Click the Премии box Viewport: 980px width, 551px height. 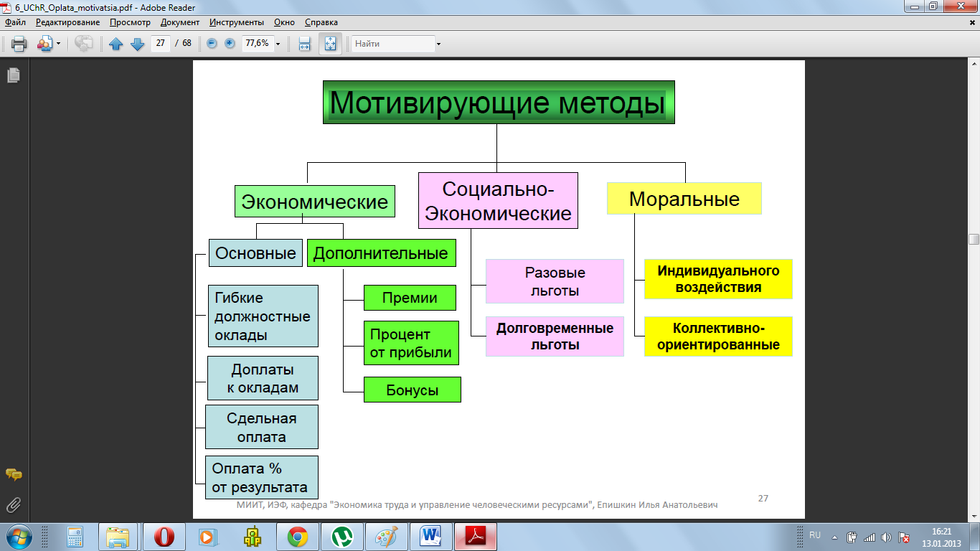tap(410, 298)
